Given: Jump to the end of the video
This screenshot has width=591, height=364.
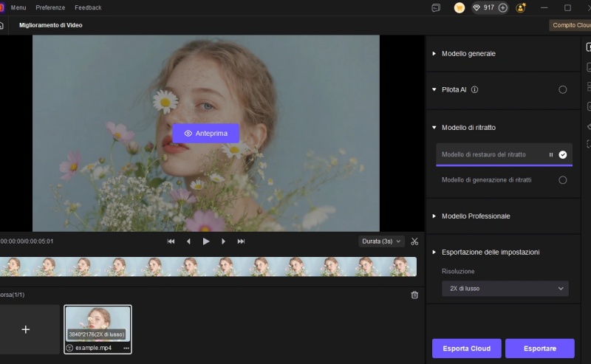Looking at the screenshot, I should (241, 241).
